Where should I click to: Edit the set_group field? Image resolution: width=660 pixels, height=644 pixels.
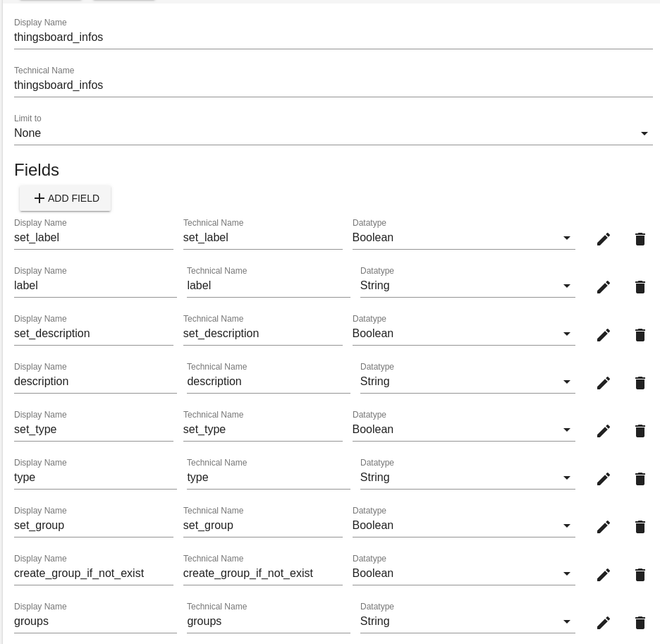604,527
